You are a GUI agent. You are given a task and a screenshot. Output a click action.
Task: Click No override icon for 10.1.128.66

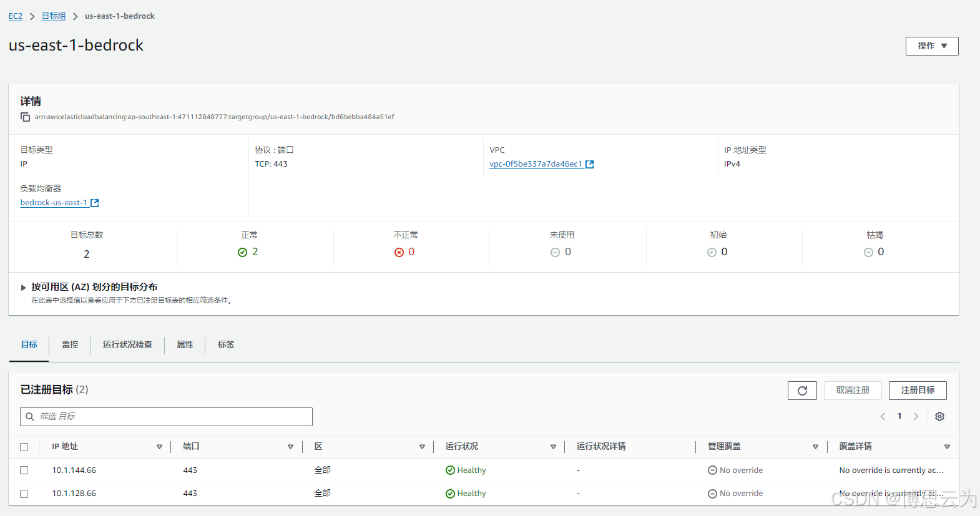click(712, 494)
